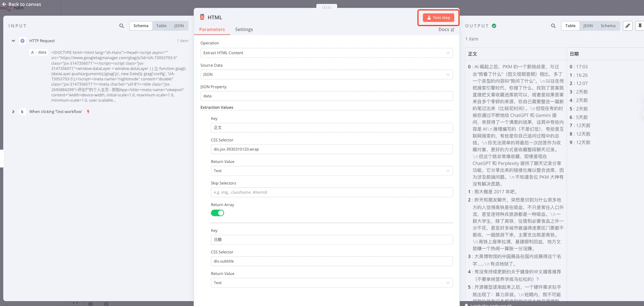This screenshot has width=644, height=306.
Task: Click the Key field containing 正文
Action: (x=332, y=128)
